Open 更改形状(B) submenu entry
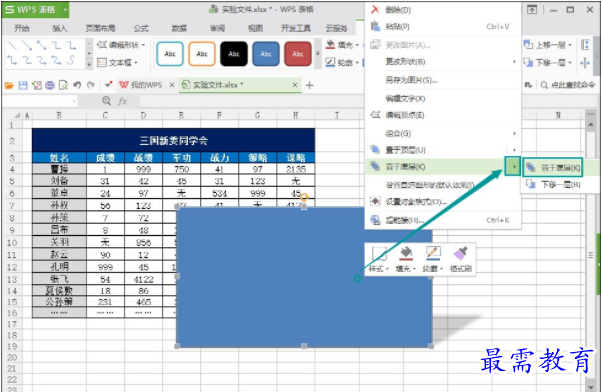 [443, 61]
